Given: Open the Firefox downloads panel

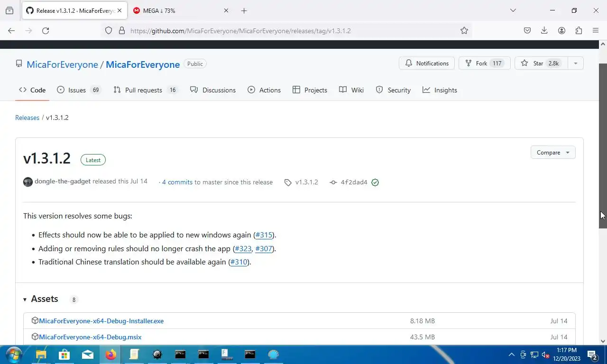Looking at the screenshot, I should pos(544,30).
